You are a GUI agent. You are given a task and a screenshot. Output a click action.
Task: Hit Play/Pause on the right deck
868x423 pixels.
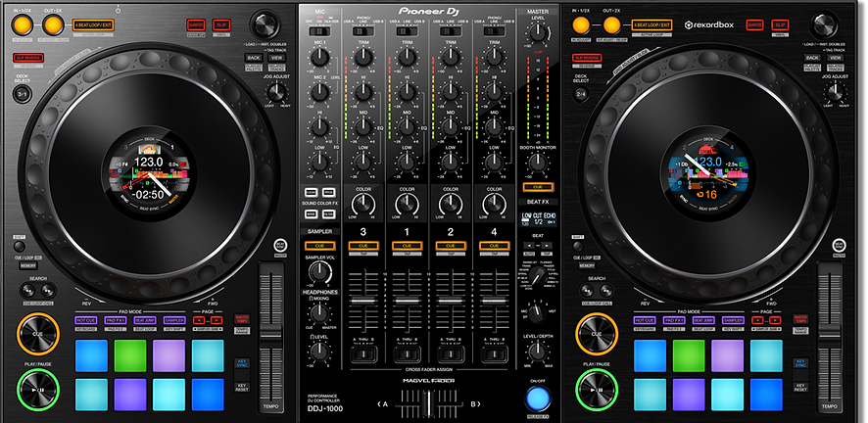597,389
